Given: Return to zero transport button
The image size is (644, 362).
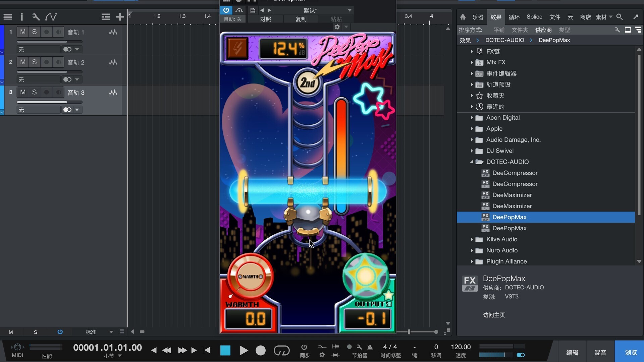Looking at the screenshot, I should click(x=207, y=351).
